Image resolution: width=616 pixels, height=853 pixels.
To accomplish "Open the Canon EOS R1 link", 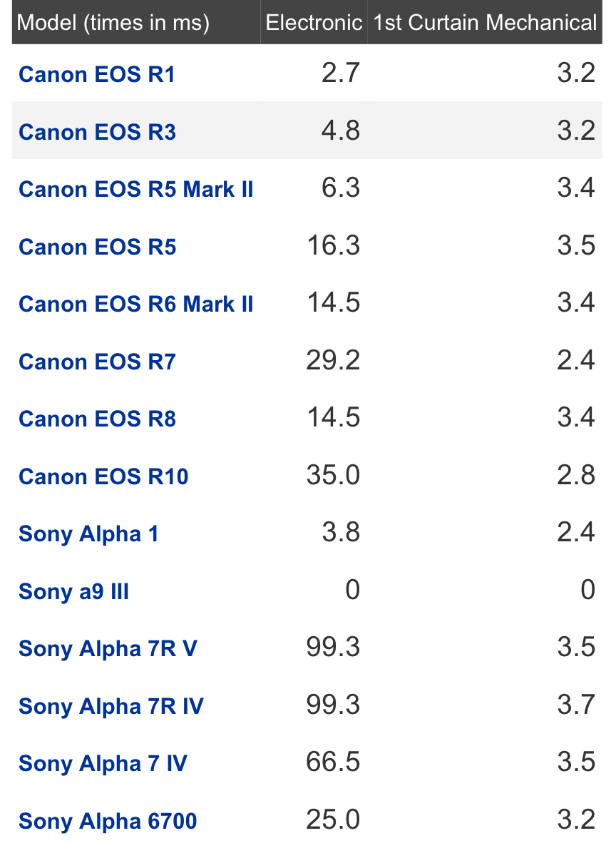I will pyautogui.click(x=97, y=74).
